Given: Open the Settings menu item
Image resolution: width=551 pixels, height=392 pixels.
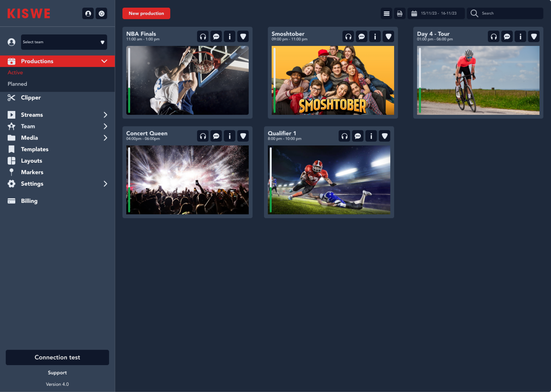Looking at the screenshot, I should [32, 184].
